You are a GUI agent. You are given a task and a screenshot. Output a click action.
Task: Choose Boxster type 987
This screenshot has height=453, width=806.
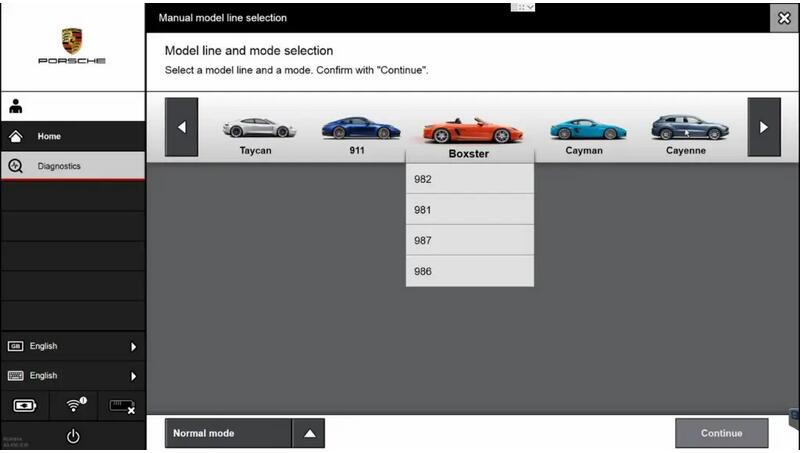(x=470, y=240)
